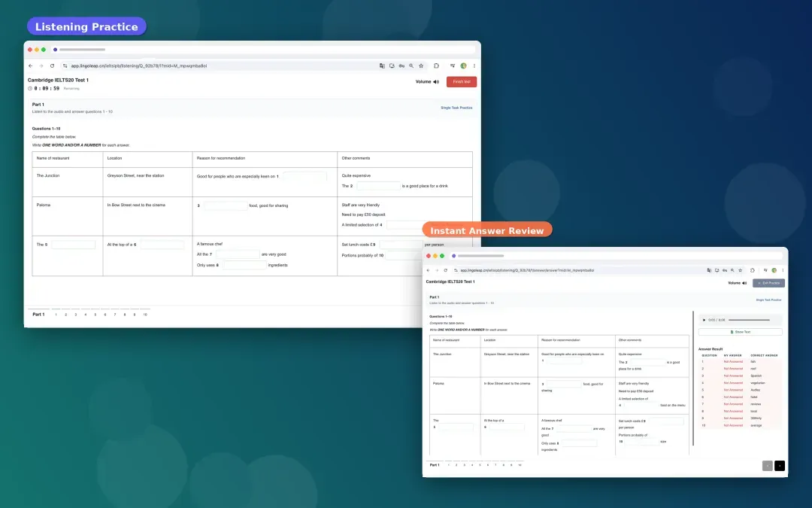Screen dimensions: 812x508
Task: Jump to question 5 in the Listening Practice footer
Action: tap(95, 315)
